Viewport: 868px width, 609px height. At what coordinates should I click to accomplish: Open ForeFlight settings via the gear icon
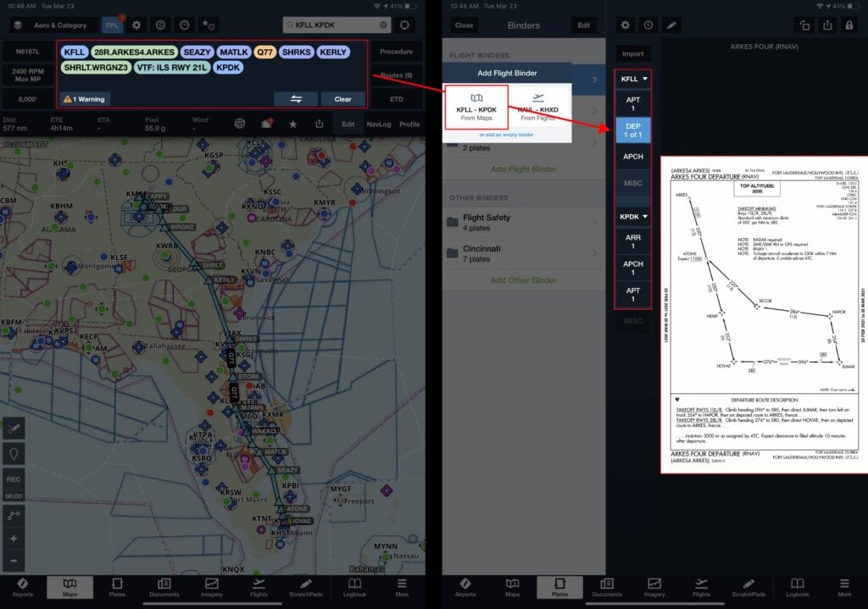[x=135, y=25]
